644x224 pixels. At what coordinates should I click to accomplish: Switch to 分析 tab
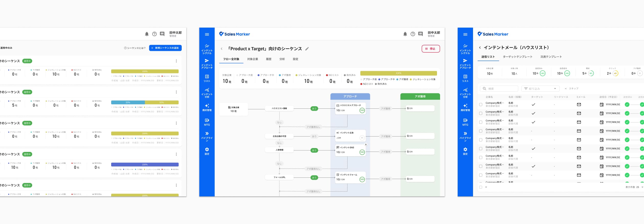tap(282, 59)
